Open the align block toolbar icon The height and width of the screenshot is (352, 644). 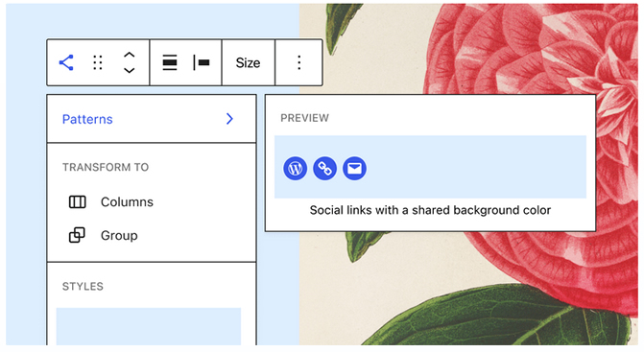[170, 62]
